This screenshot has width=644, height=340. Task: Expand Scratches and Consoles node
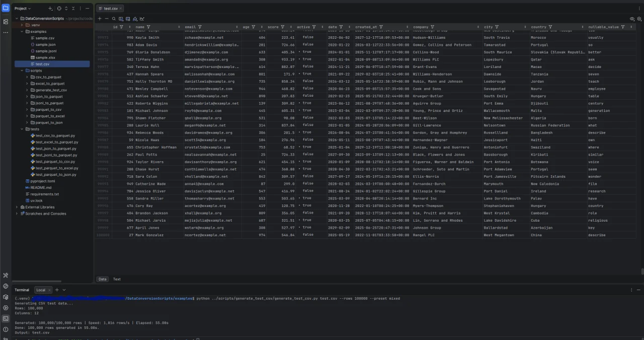point(17,214)
